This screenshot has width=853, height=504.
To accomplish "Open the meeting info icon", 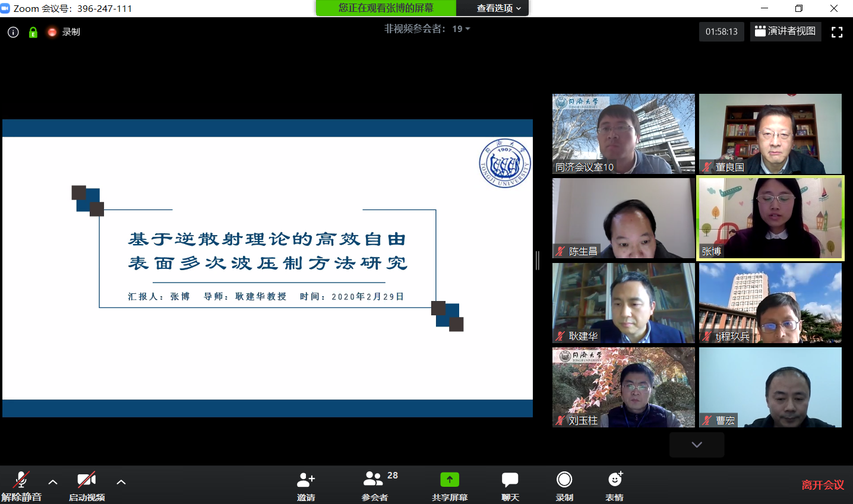I will [13, 32].
